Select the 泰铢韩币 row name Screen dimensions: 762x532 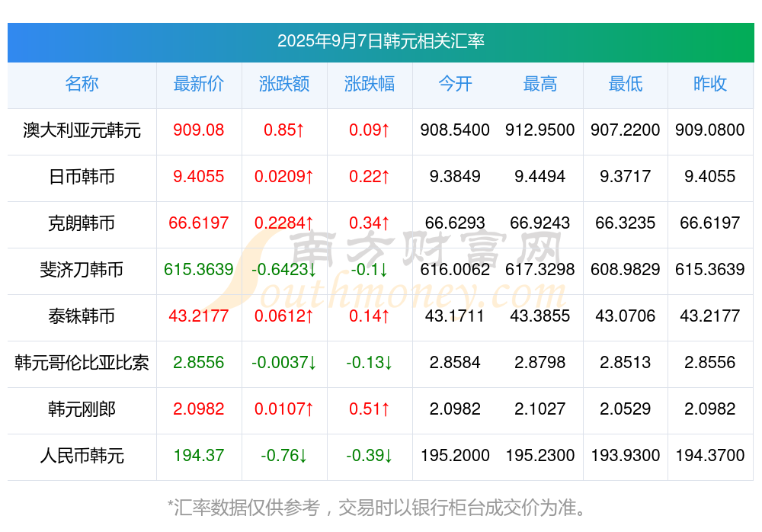click(82, 316)
